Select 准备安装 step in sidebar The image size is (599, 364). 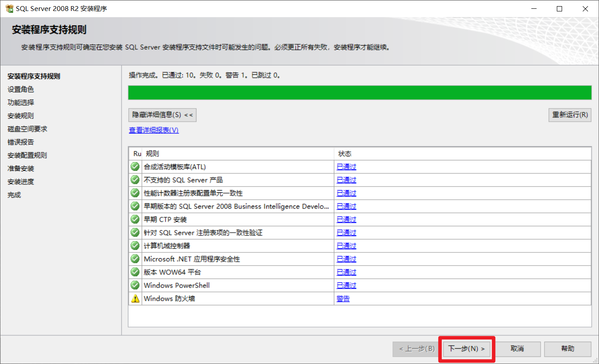(x=21, y=169)
